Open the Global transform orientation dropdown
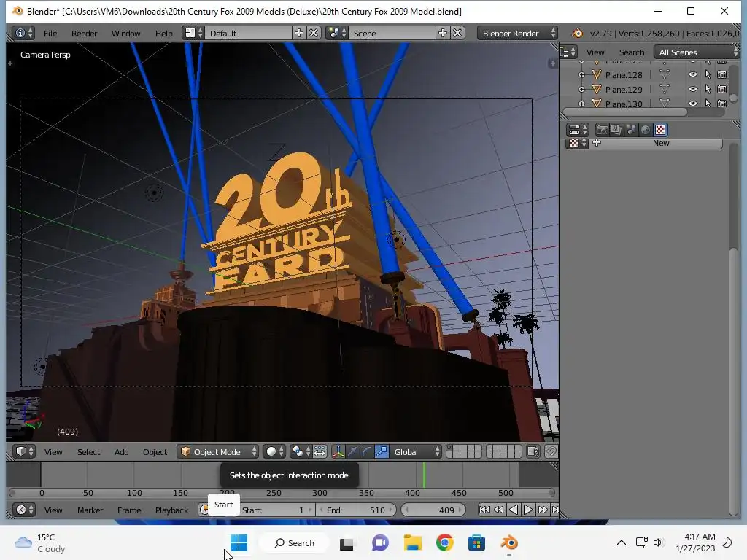Viewport: 747px width, 560px height. click(x=415, y=452)
